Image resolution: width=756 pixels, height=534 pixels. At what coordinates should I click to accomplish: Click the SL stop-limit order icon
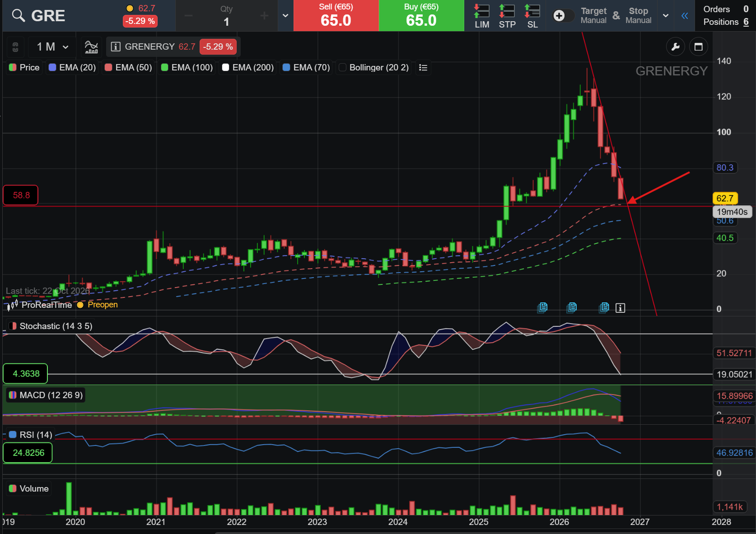coord(532,16)
